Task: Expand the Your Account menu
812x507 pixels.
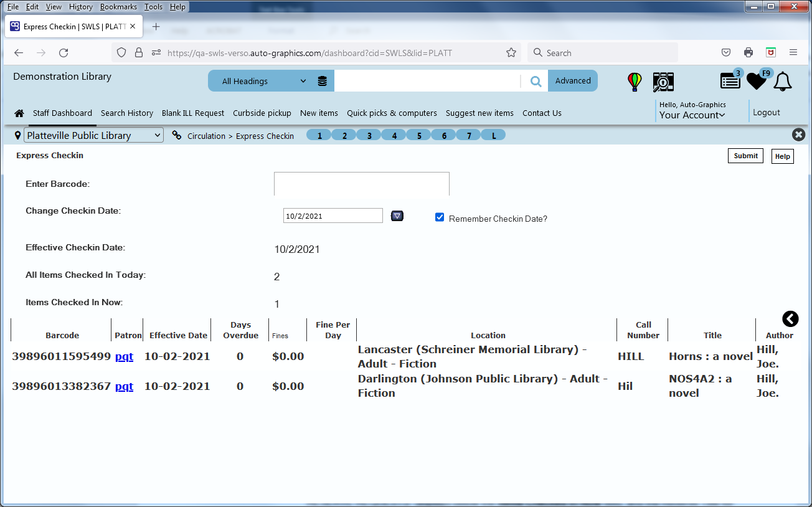Action: pyautogui.click(x=692, y=115)
